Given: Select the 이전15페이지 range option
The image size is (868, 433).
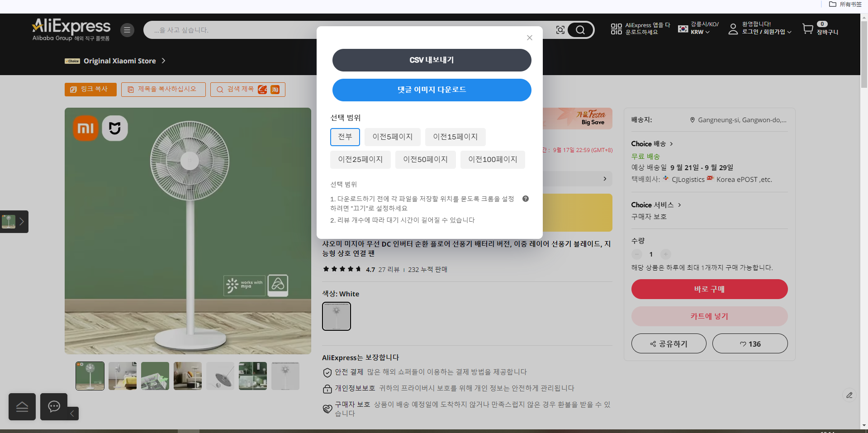Looking at the screenshot, I should pos(455,137).
